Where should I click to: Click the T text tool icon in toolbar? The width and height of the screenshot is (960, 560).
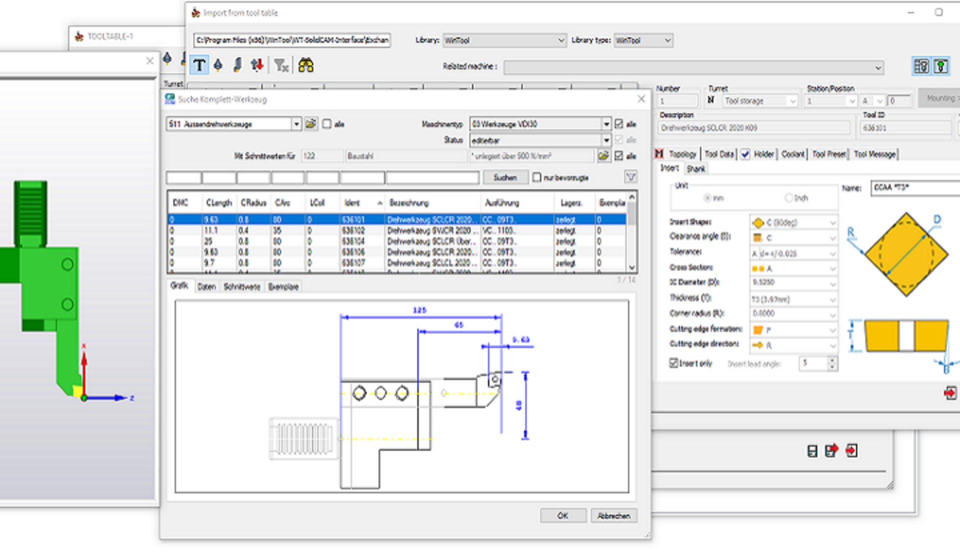(x=199, y=65)
